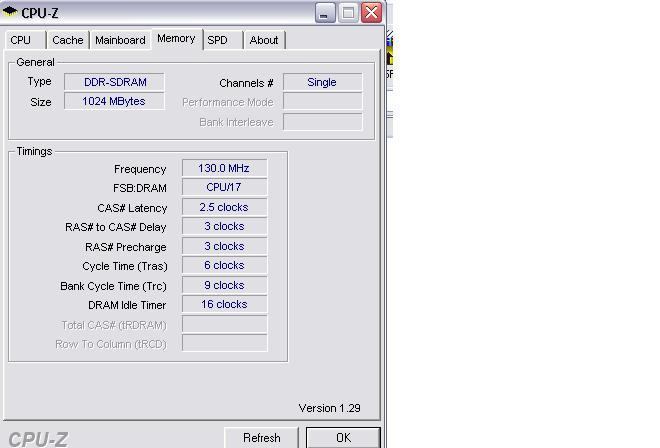Click the DRAM Idle Timer label

(127, 305)
